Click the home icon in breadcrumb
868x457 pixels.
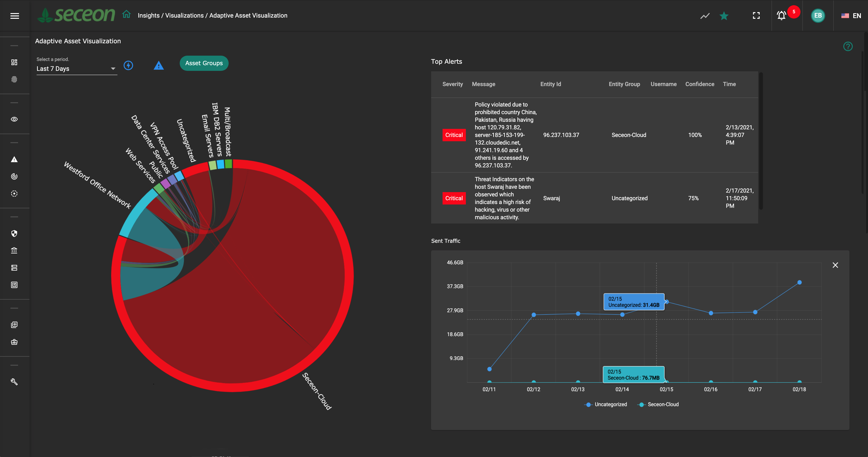[126, 15]
